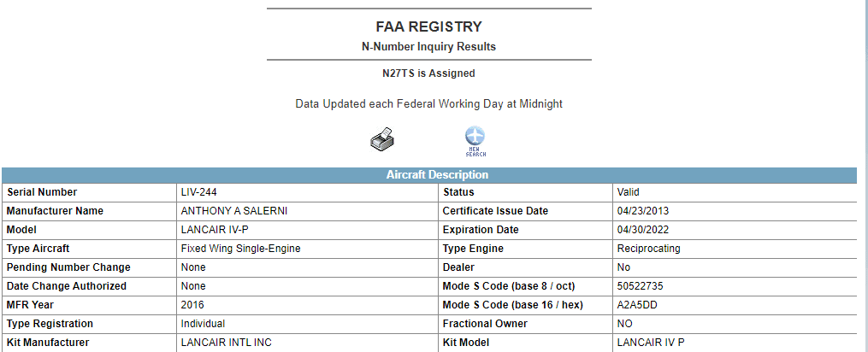Select the manufacturer name ANTHONY A SALERNI
The image size is (868, 352).
tap(234, 211)
